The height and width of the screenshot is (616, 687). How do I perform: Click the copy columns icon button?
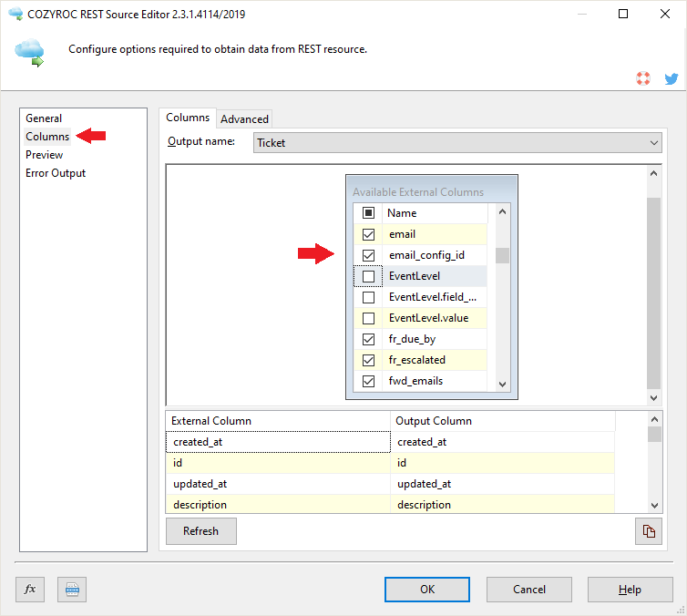click(x=649, y=531)
